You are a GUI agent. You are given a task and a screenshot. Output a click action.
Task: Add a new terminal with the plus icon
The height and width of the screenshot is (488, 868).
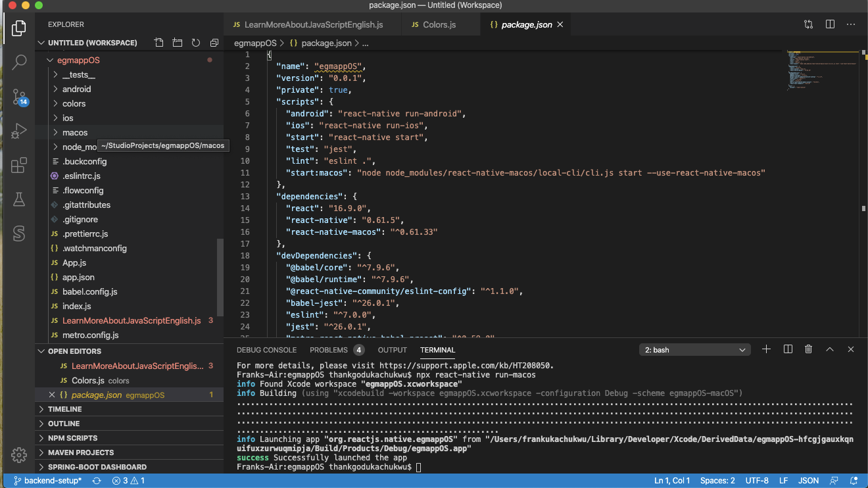coord(766,349)
